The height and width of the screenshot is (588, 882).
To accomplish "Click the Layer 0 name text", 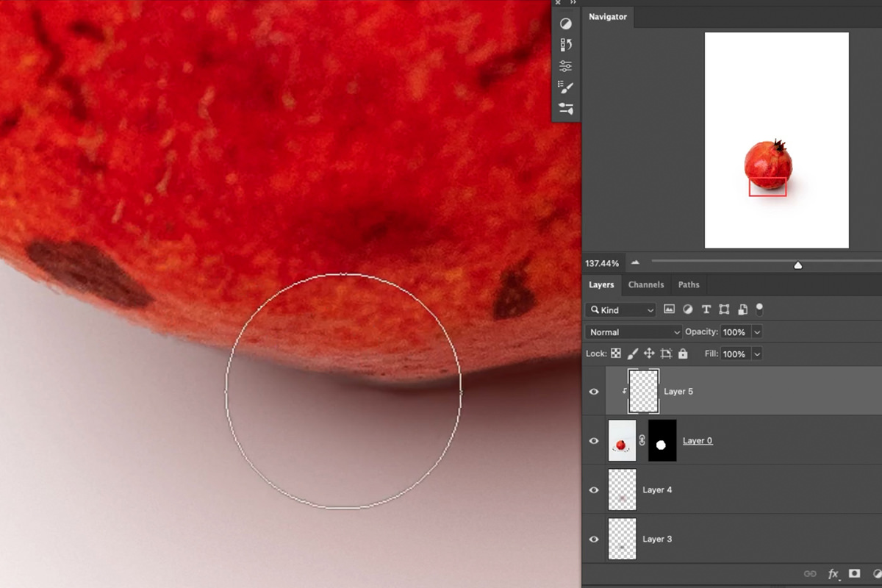I will 697,440.
